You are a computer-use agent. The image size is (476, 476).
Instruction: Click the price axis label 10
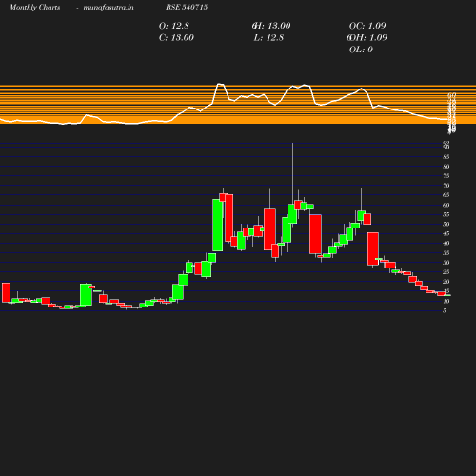[x=446, y=301]
